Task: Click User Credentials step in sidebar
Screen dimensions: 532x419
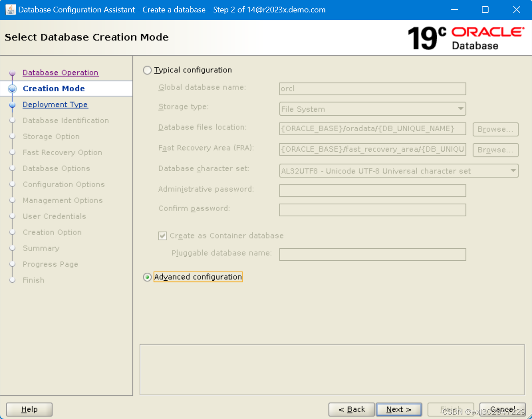Action: click(55, 216)
